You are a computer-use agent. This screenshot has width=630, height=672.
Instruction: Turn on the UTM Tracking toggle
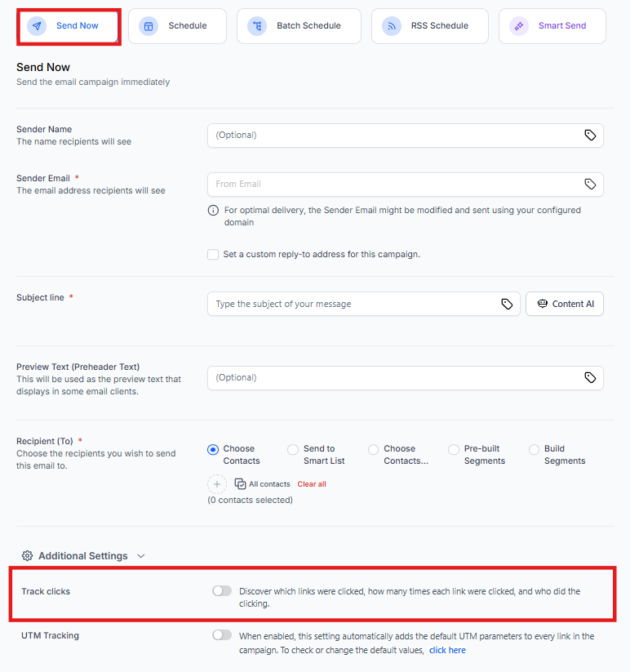(x=222, y=635)
